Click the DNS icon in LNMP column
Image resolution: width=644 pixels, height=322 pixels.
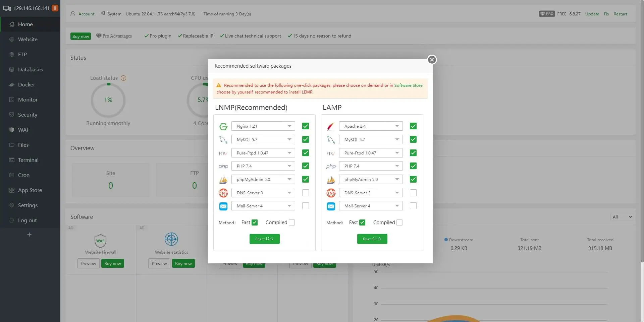[x=223, y=193]
